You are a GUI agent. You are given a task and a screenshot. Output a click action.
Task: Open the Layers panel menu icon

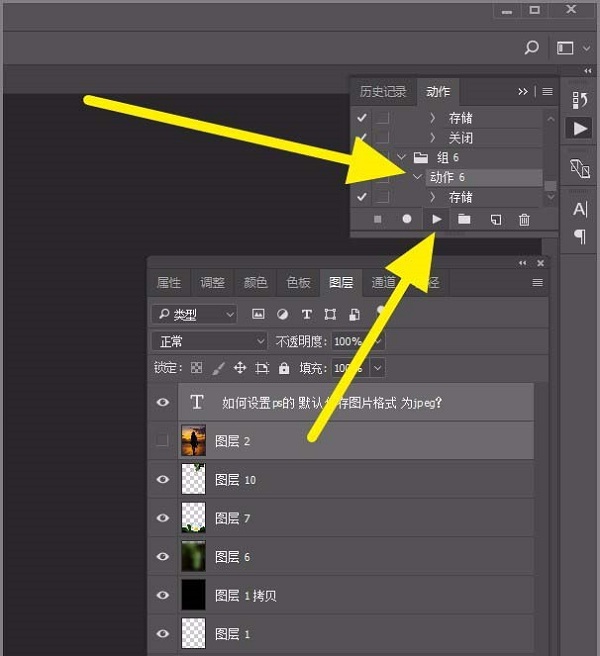pyautogui.click(x=538, y=283)
